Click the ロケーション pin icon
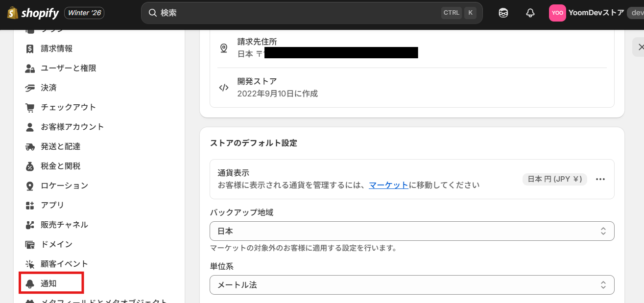The height and width of the screenshot is (303, 644). (30, 186)
